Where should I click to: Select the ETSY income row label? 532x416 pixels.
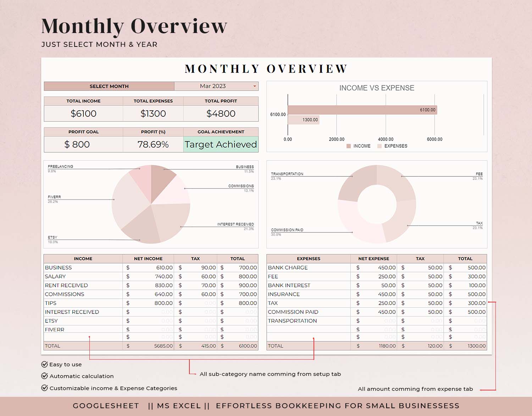point(51,321)
